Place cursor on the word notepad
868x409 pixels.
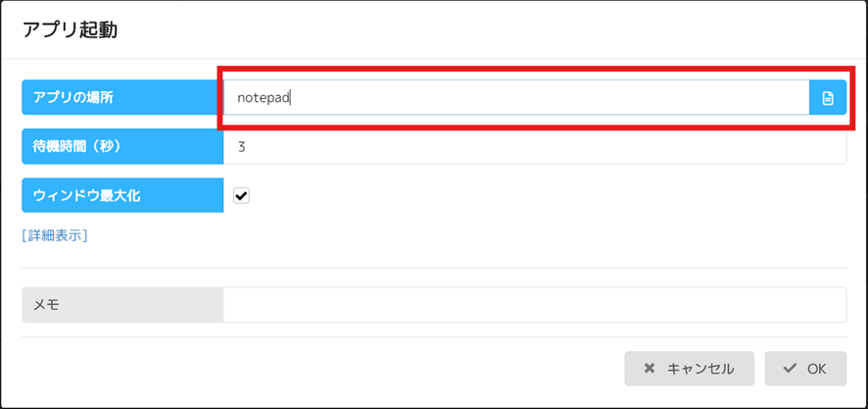264,98
